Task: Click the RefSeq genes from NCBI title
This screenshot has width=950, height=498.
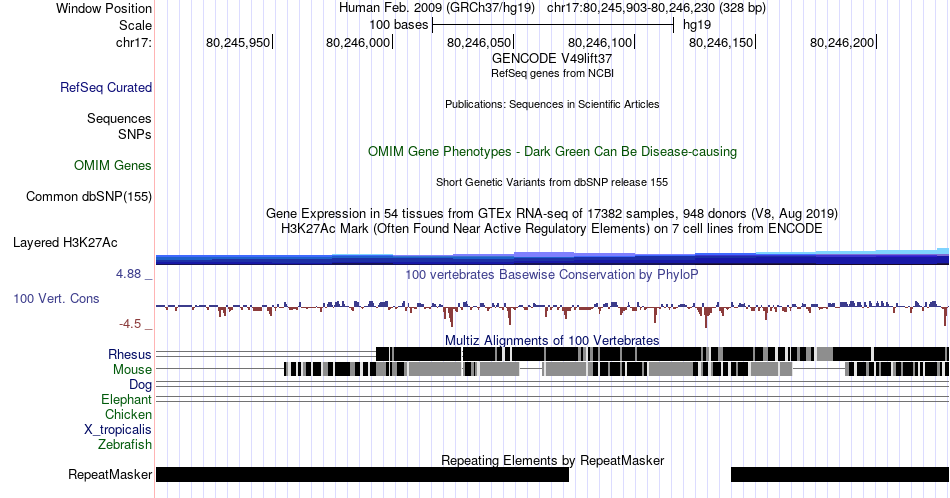Action: click(x=552, y=73)
